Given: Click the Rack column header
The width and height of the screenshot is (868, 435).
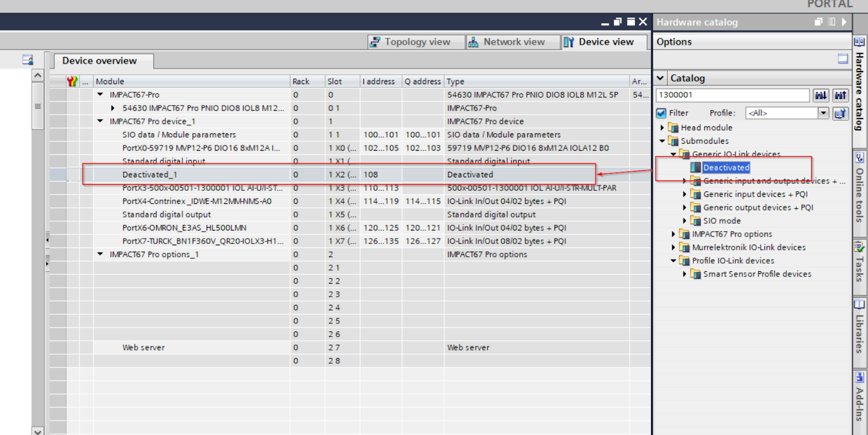Looking at the screenshot, I should tap(307, 81).
